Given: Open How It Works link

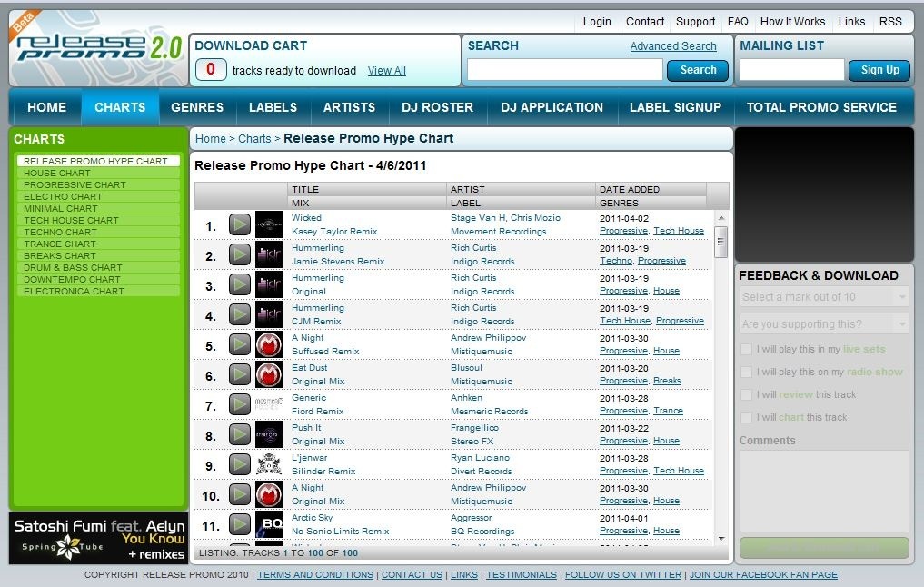Looking at the screenshot, I should (792, 22).
